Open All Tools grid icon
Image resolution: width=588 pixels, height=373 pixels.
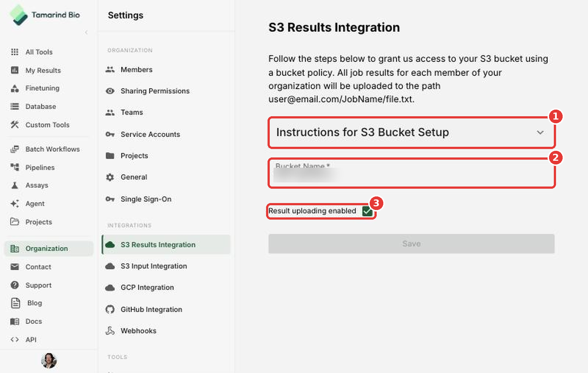point(15,52)
